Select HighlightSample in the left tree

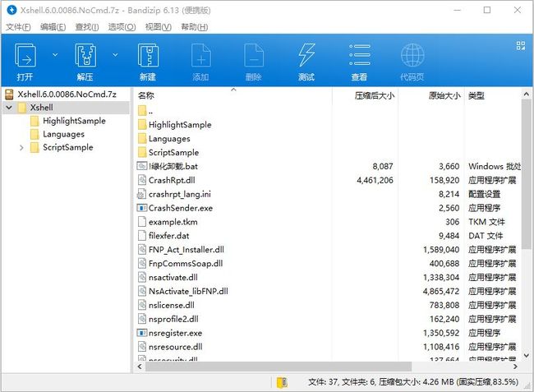pyautogui.click(x=74, y=121)
